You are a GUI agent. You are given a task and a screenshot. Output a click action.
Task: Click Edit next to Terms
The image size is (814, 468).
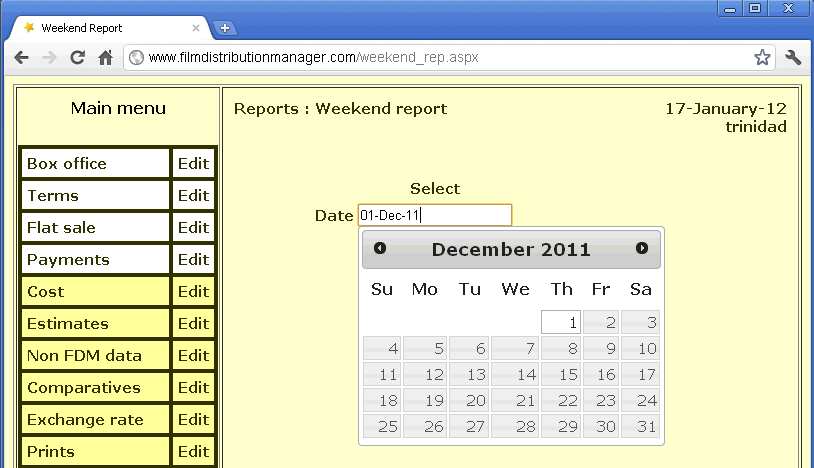pos(193,196)
